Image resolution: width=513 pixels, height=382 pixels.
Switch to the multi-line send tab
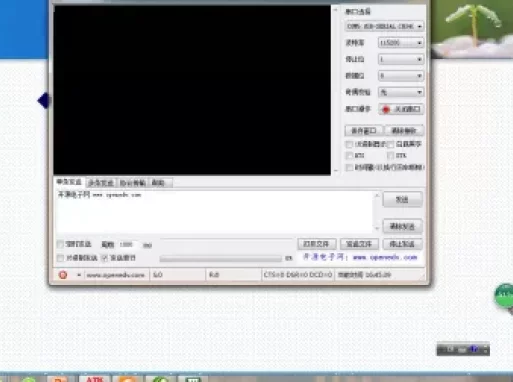point(101,183)
